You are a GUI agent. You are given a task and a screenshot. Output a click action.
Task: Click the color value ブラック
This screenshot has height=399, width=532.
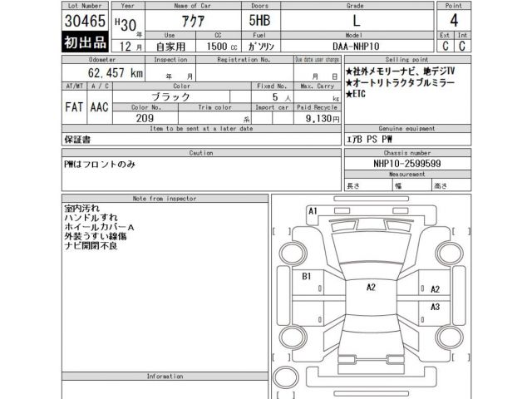click(170, 97)
